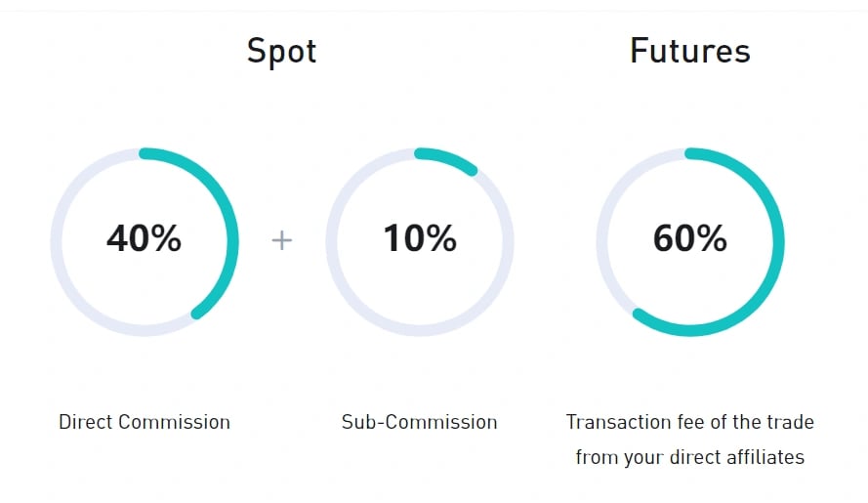Click the 'Transaction fee of the trade' text
The width and height of the screenshot is (868, 503).
tap(689, 422)
